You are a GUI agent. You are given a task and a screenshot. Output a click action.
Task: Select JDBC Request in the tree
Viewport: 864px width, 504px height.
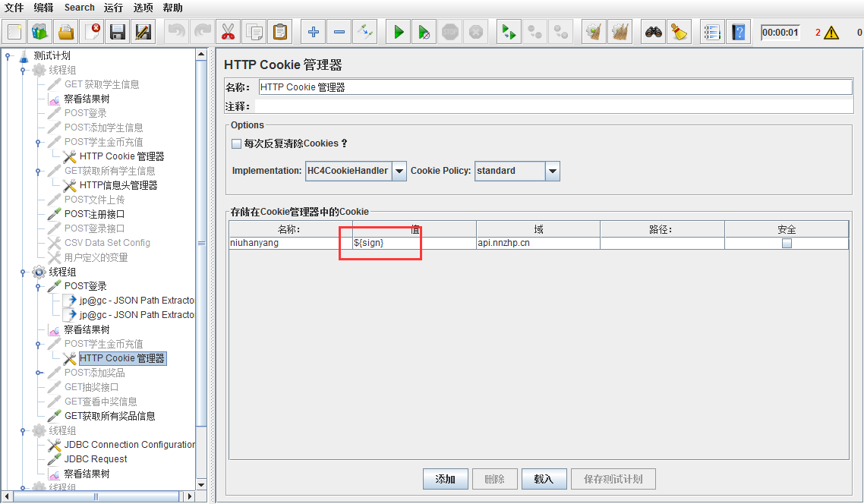[95, 459]
